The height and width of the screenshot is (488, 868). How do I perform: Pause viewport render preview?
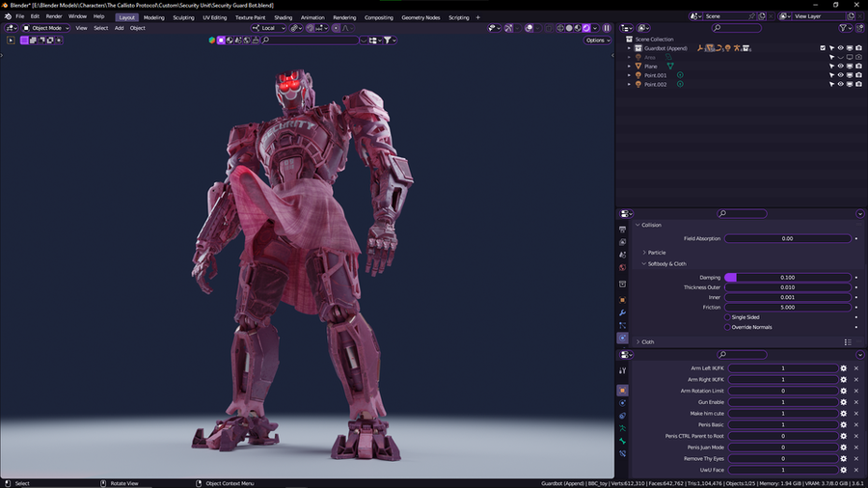(x=607, y=28)
